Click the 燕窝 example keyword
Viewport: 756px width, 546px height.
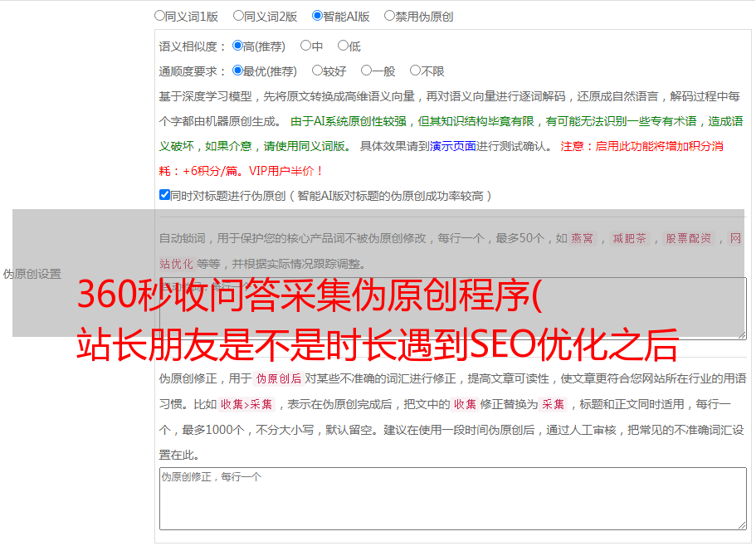coord(583,238)
